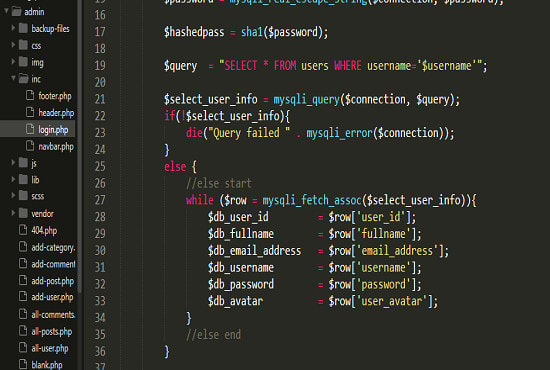Click the SELECT keyword in query string

pos(241,66)
